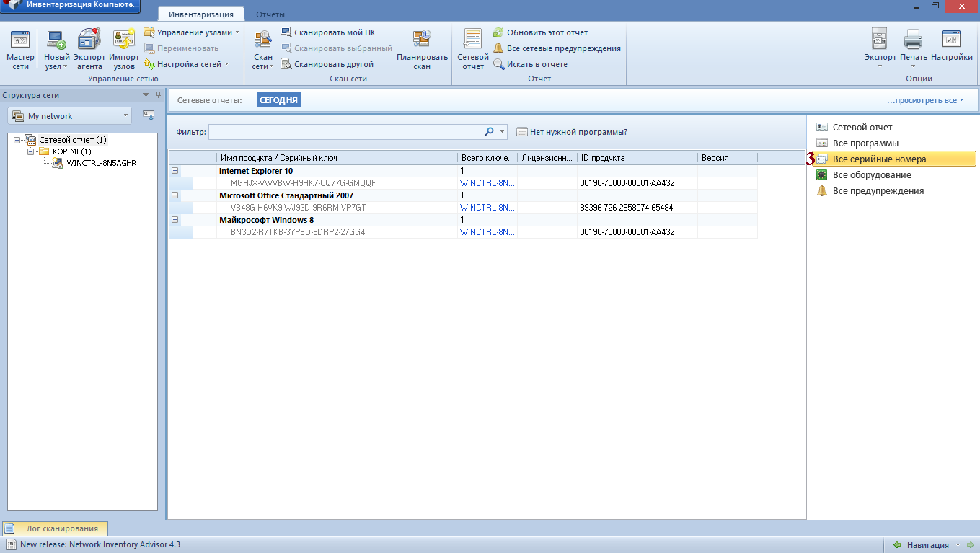Collapse the Сетевой отчет (1) tree node
Screen dimensions: 980x553
(x=17, y=140)
